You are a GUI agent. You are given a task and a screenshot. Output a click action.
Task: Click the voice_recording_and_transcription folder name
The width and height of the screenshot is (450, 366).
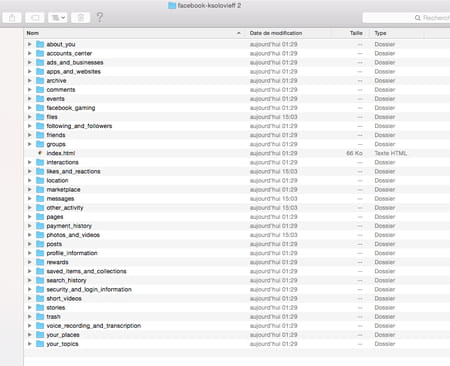94,326
